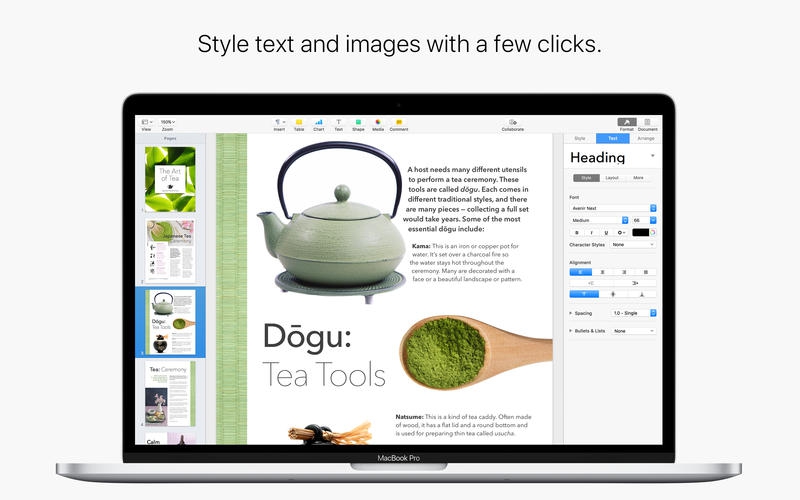Switch to the Layout segment
800x500 pixels.
[612, 178]
